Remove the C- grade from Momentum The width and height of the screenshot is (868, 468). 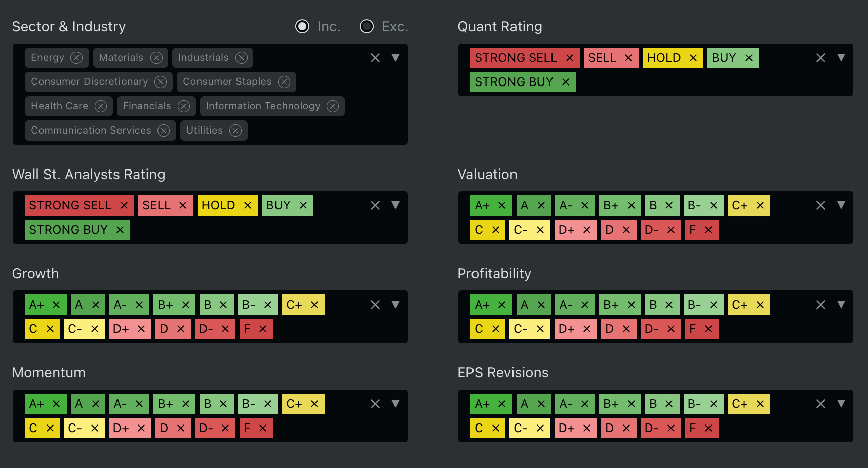click(x=95, y=428)
